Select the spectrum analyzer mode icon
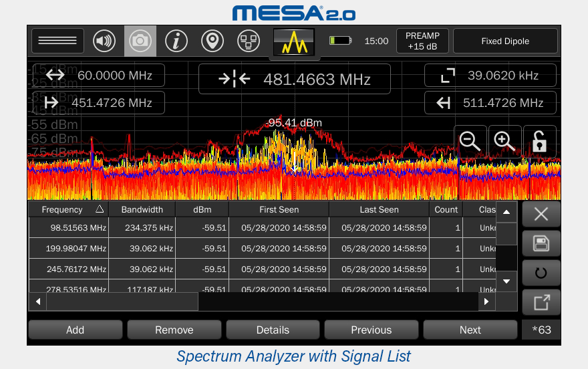This screenshot has height=369, width=588. point(294,41)
